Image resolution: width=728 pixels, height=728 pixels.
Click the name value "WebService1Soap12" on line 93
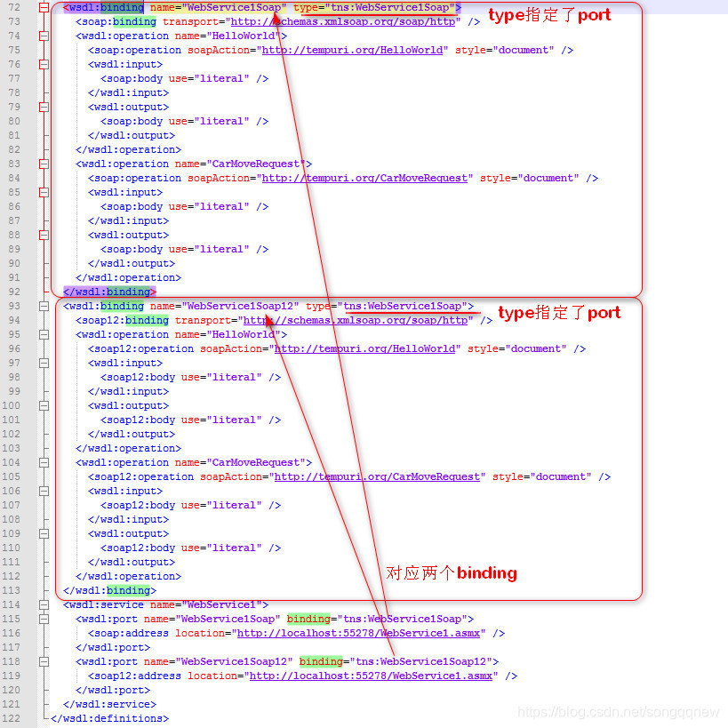pyautogui.click(x=241, y=306)
